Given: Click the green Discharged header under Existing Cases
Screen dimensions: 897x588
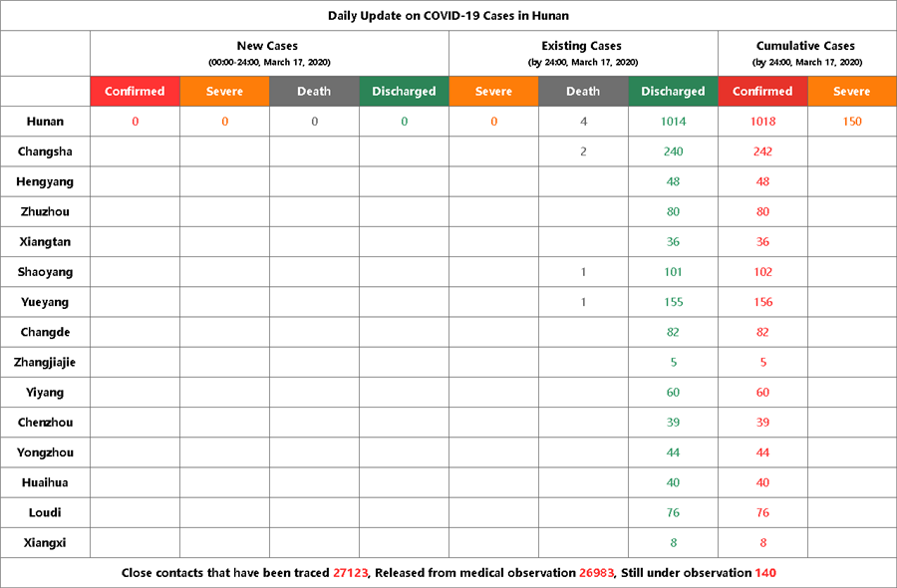Looking at the screenshot, I should click(673, 92).
